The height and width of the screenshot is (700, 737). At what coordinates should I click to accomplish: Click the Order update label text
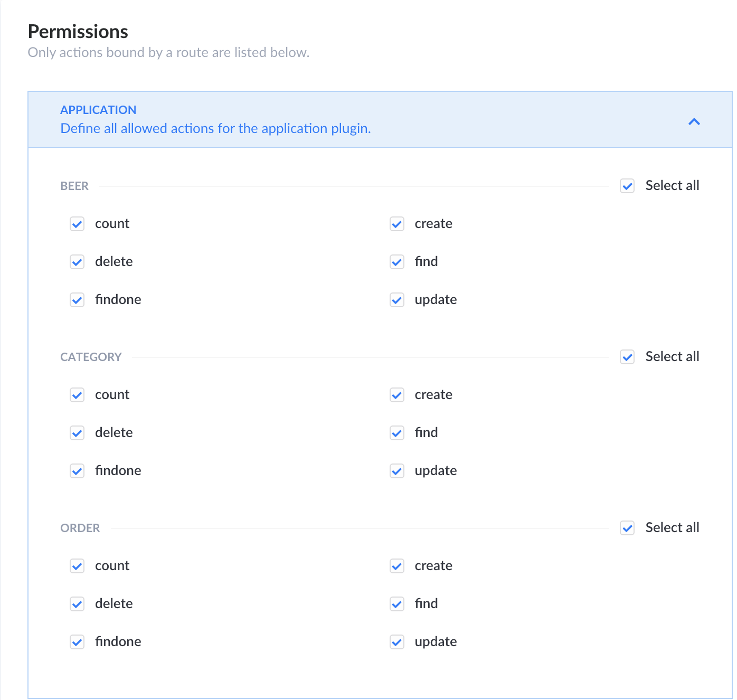tap(436, 642)
